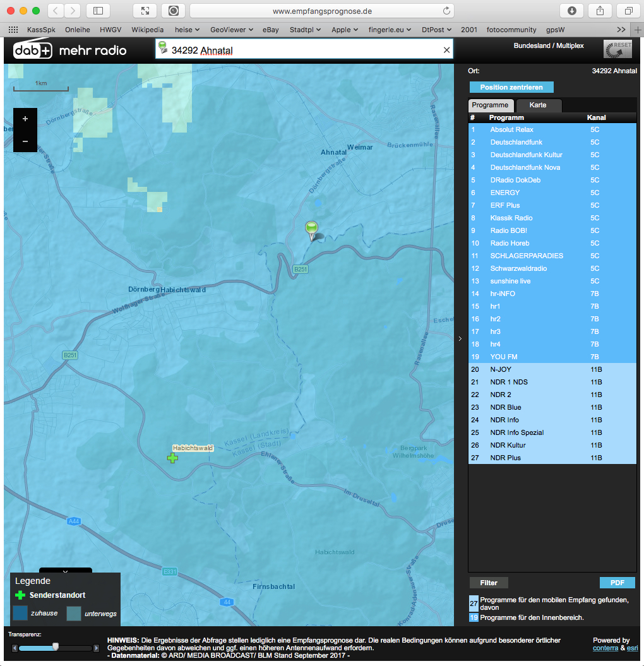Image resolution: width=644 pixels, height=666 pixels.
Task: Click the dab+ mehr radio logo
Action: coord(69,51)
